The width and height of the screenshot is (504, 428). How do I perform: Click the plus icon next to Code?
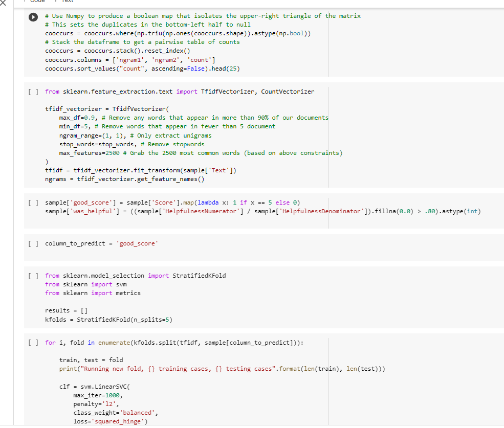point(25,2)
